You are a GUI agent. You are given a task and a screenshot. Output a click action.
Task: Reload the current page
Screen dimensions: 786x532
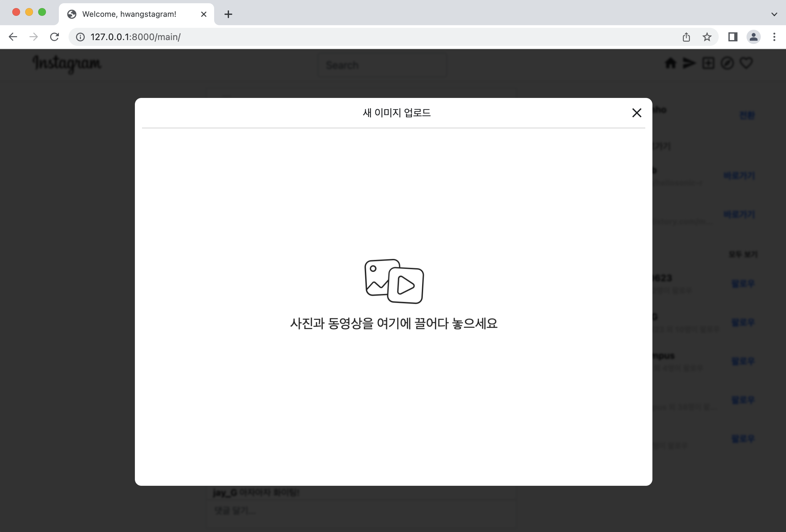[54, 37]
